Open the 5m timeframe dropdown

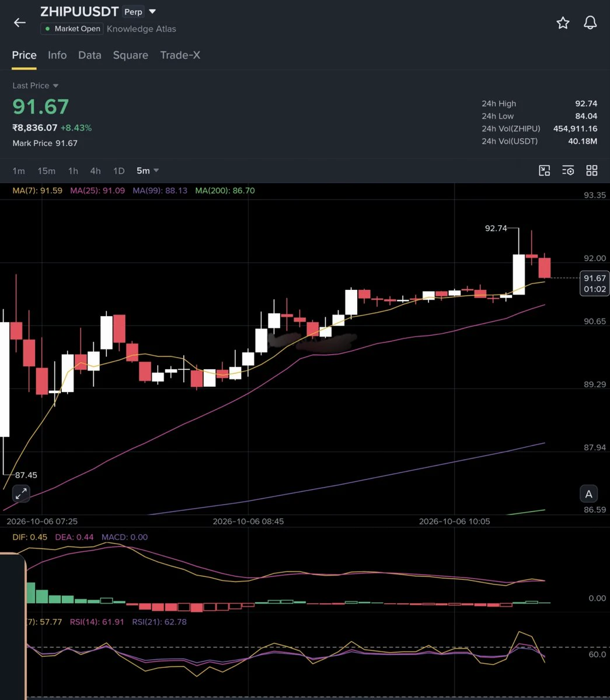pos(148,170)
